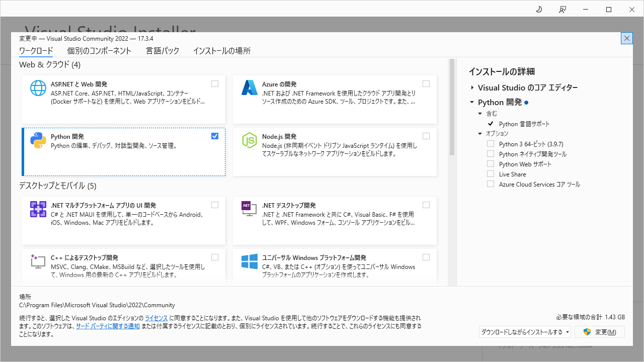Click the 変更(M) modify button
This screenshot has height=362, width=644.
(x=600, y=332)
